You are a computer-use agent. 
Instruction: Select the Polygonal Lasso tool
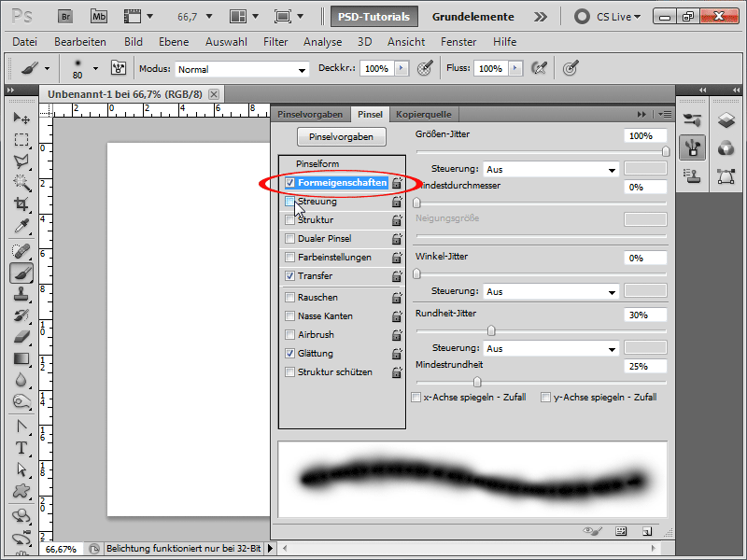point(21,161)
